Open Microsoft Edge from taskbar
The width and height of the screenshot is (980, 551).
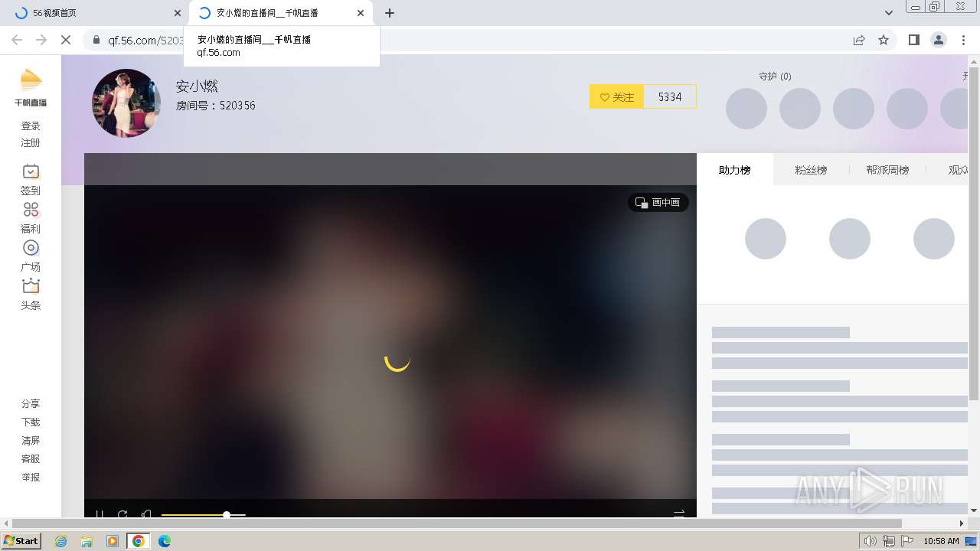point(165,541)
